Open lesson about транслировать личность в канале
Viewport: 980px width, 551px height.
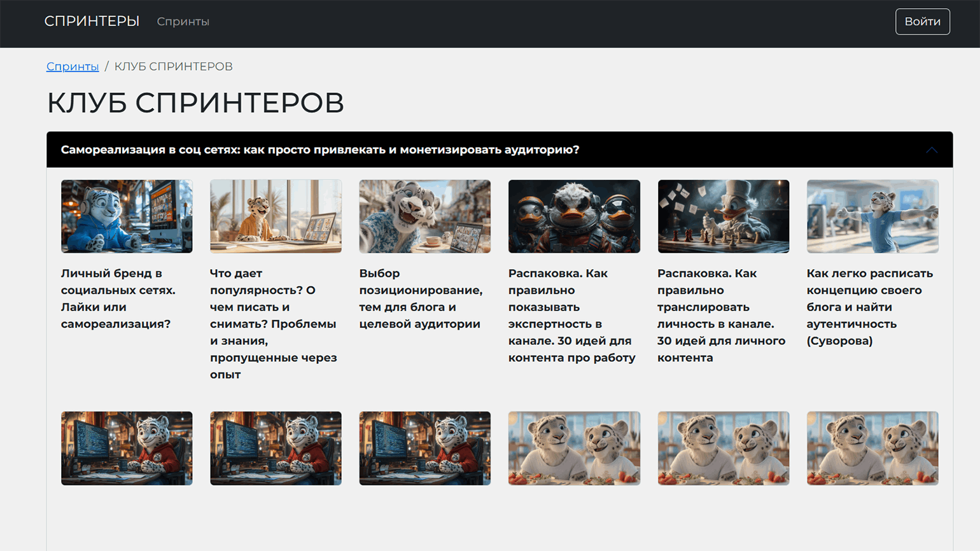click(721, 316)
